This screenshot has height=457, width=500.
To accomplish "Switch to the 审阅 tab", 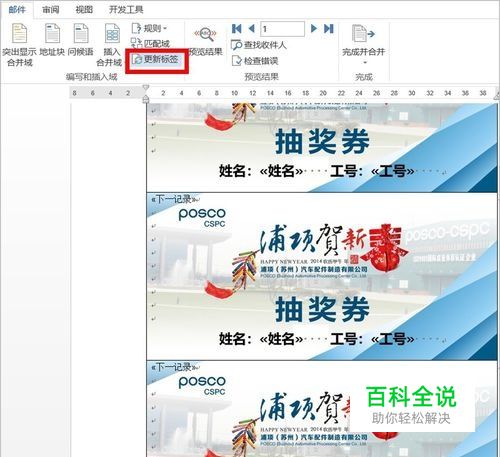I will coord(50,9).
